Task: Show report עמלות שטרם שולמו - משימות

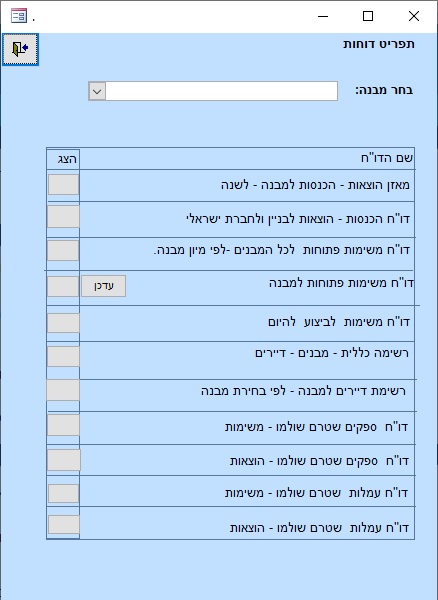Action: [x=64, y=493]
